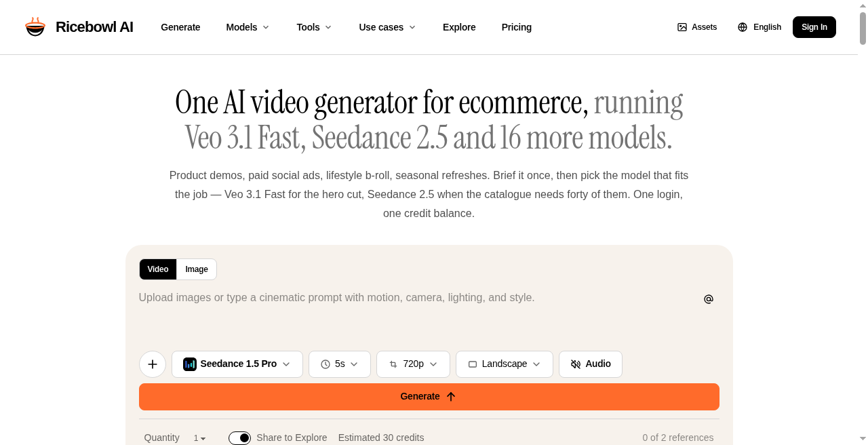Open the English language selector
868x445 pixels.
tap(759, 27)
